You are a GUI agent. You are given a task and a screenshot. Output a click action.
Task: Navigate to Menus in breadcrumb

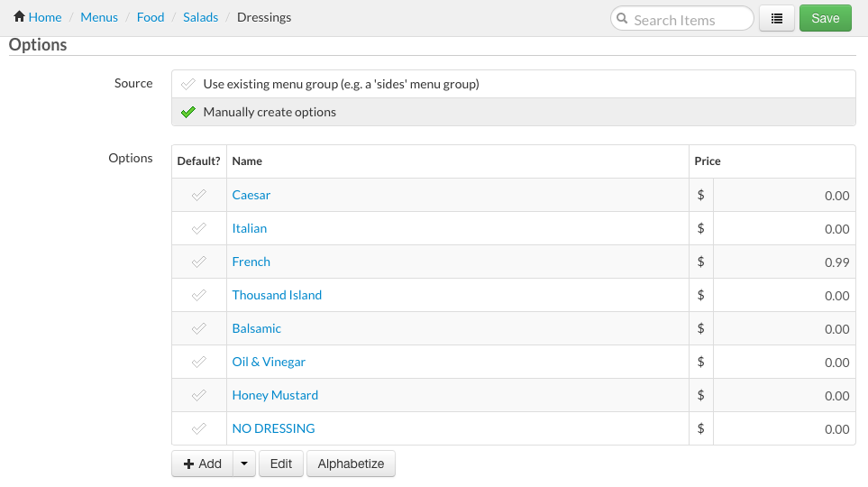pyautogui.click(x=99, y=17)
